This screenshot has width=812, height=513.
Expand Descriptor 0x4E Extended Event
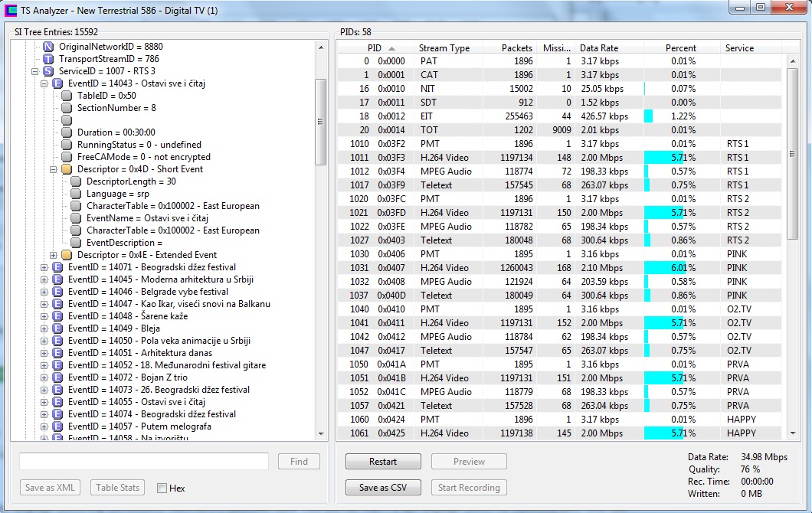pyautogui.click(x=54, y=255)
